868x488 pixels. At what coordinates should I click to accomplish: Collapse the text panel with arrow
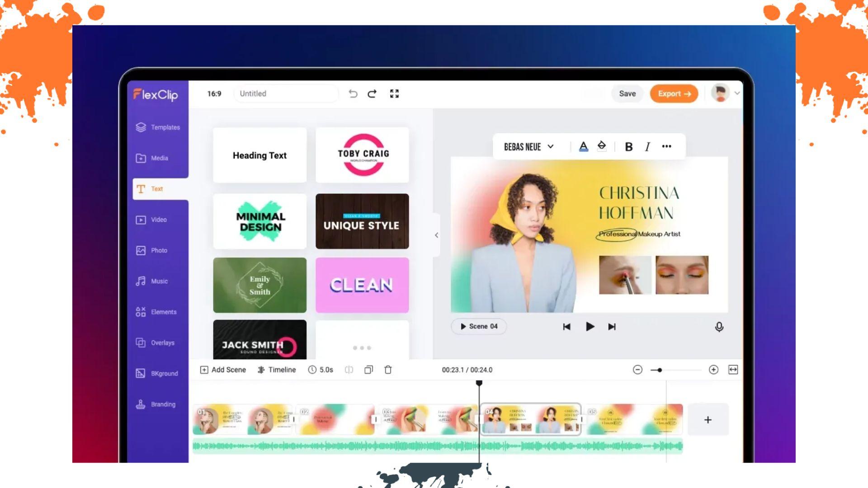pos(436,235)
